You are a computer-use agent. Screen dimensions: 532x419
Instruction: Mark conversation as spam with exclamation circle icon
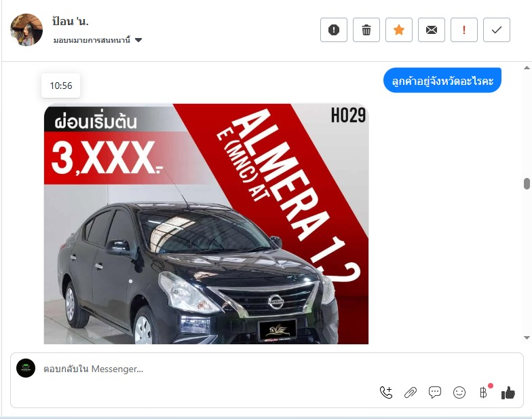[334, 30]
